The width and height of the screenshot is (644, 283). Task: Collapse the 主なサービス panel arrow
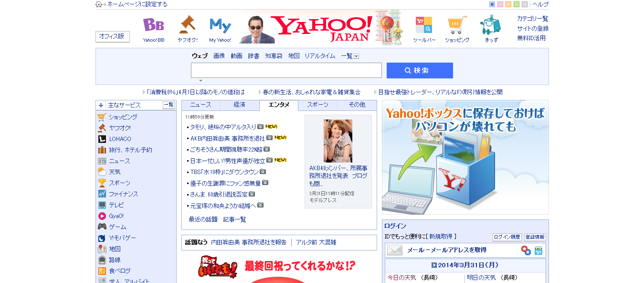pos(101,105)
